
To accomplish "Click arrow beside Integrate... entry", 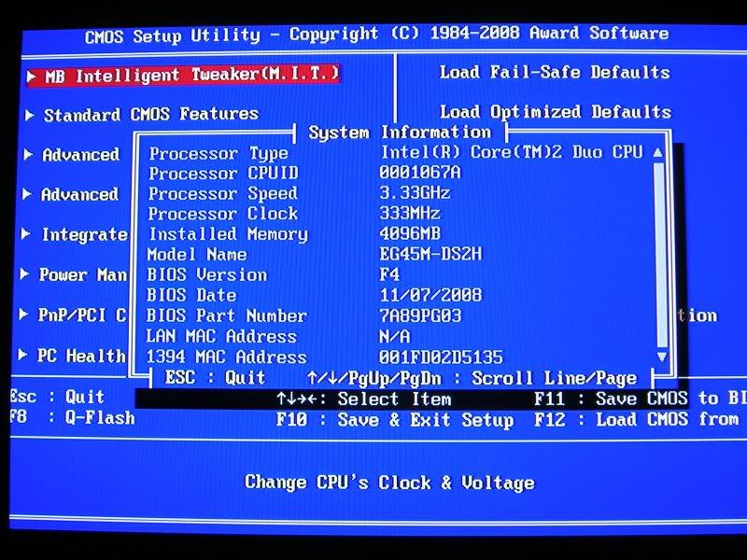I will tap(26, 234).
